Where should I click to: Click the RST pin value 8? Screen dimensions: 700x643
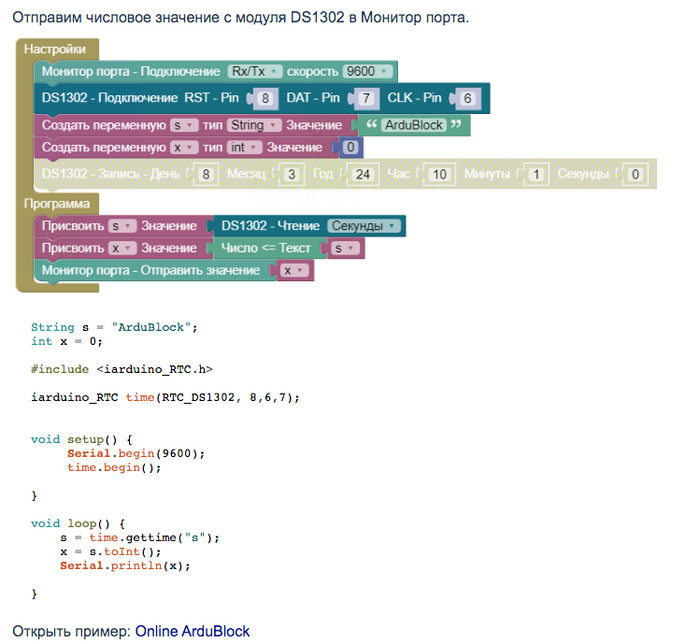(265, 98)
